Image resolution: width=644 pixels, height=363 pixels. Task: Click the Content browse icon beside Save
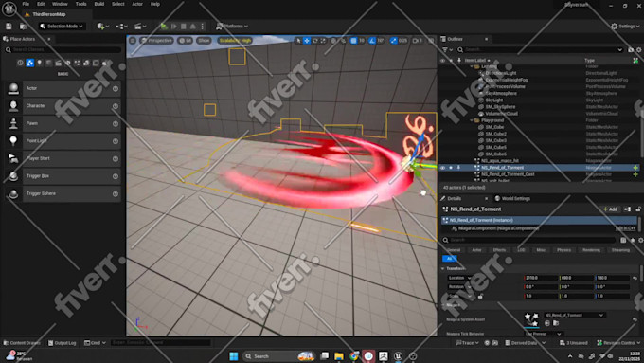coord(24,27)
